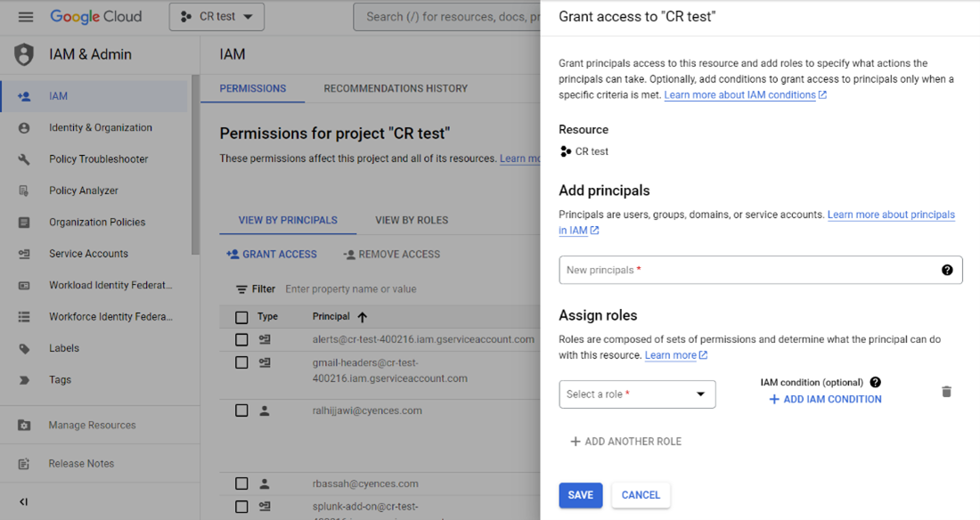Click the New principals help icon
Image resolution: width=980 pixels, height=520 pixels.
click(x=947, y=270)
